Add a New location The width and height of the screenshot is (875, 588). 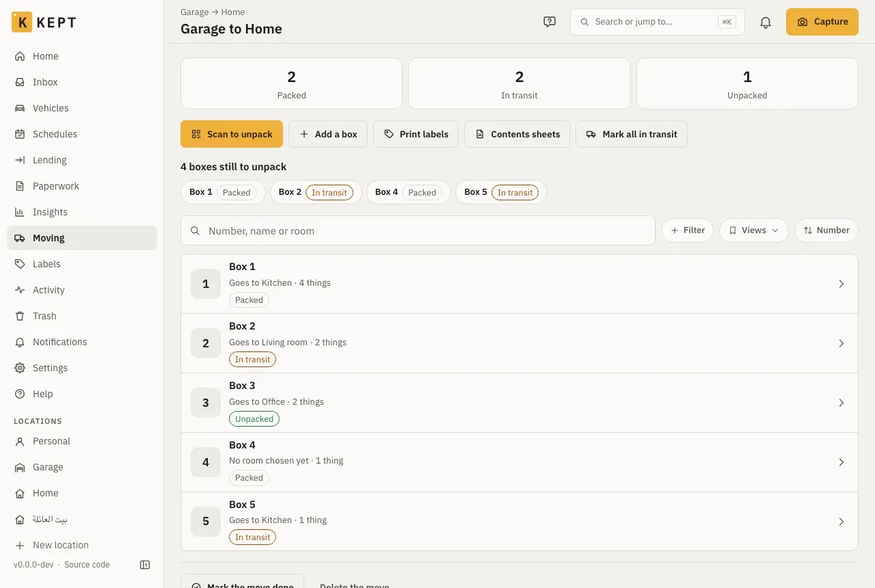[82, 545]
